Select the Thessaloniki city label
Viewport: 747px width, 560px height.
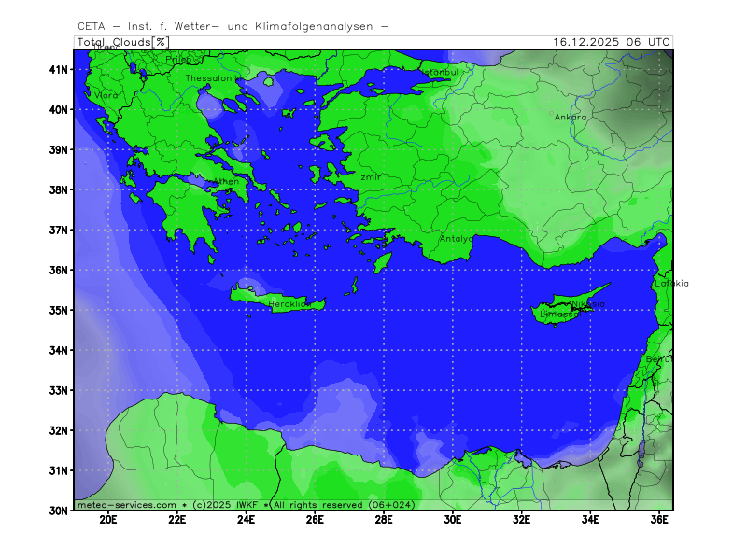click(212, 78)
